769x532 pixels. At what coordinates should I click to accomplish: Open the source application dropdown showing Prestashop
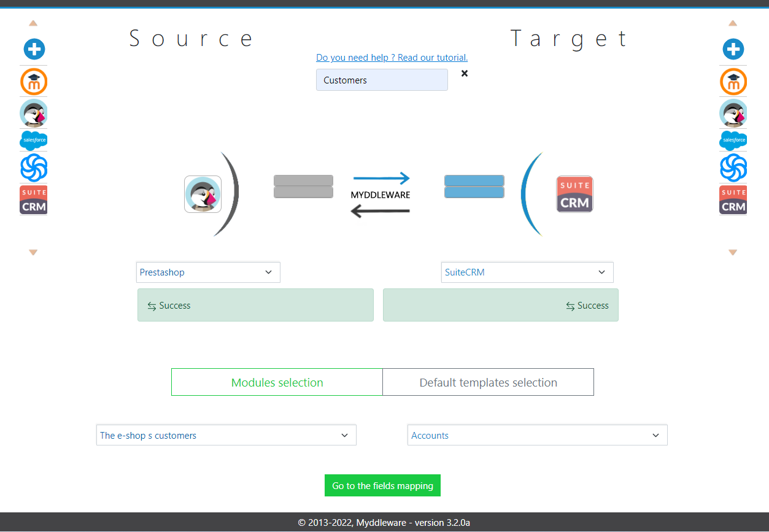[x=207, y=272]
